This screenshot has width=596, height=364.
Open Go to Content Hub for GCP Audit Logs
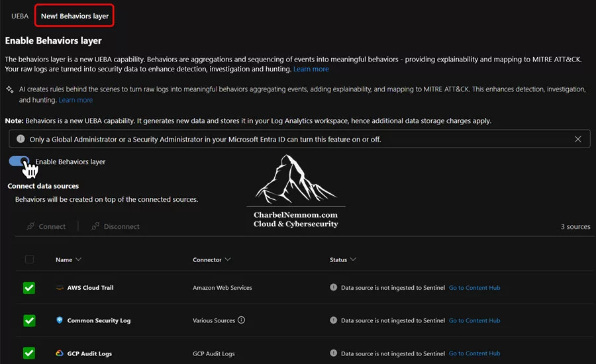point(474,353)
